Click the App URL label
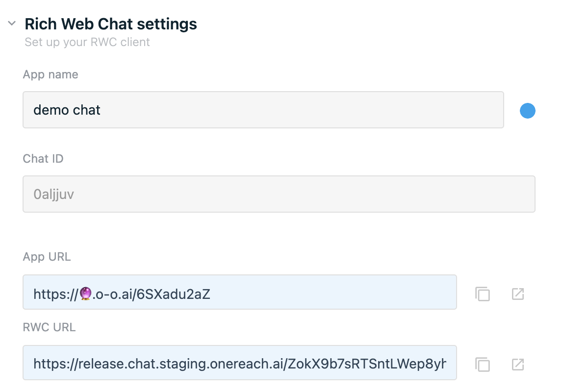This screenshot has width=563, height=392. click(x=47, y=257)
